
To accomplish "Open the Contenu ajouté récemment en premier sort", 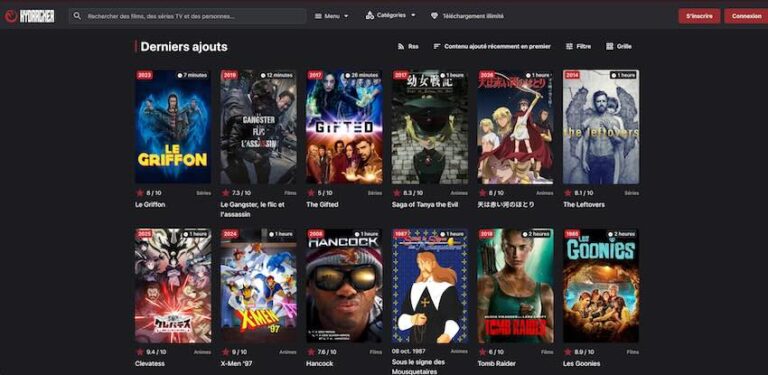I will click(x=492, y=47).
